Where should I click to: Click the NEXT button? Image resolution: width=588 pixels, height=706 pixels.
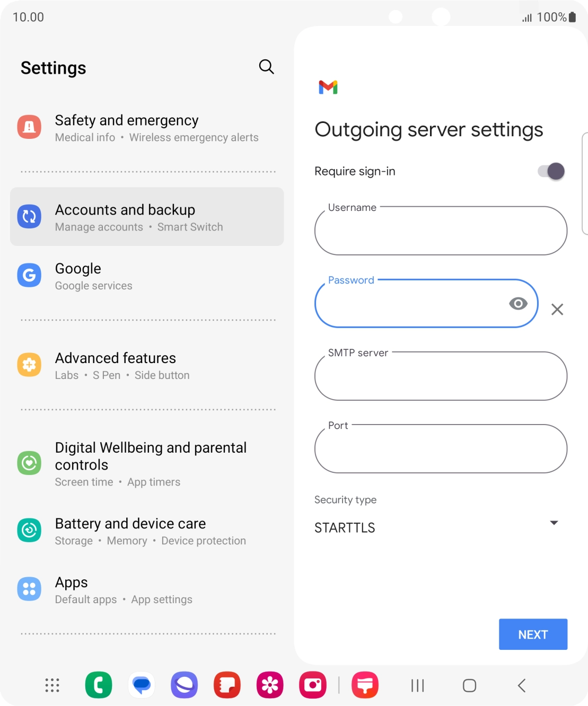click(533, 634)
